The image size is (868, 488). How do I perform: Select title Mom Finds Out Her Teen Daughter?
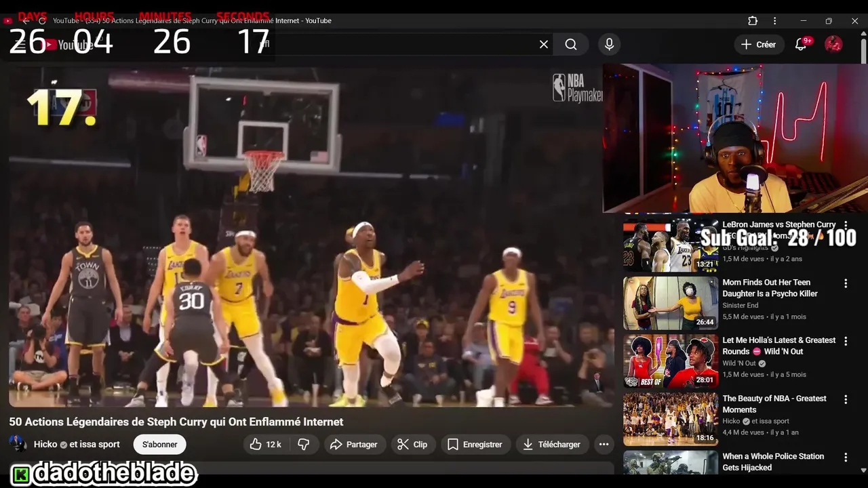(770, 288)
